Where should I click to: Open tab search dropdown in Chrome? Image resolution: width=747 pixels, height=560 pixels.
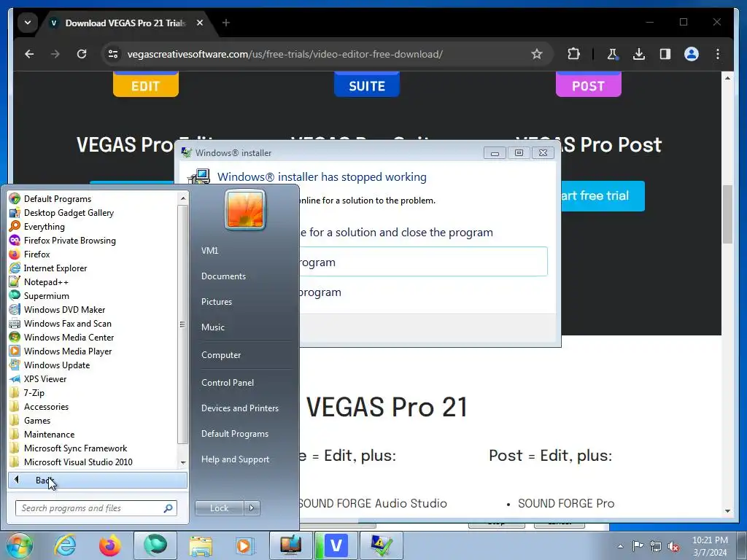(x=28, y=23)
